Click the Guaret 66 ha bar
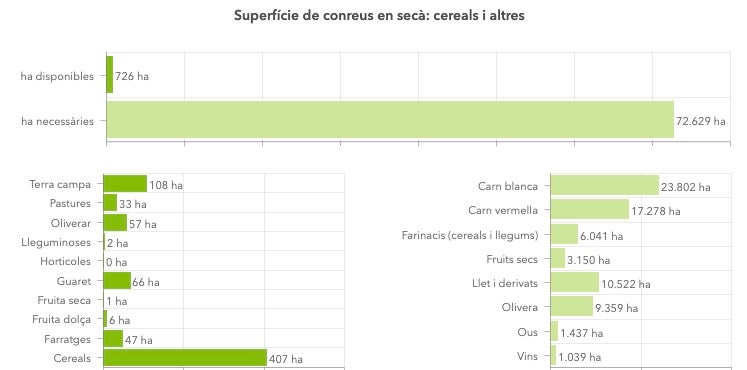This screenshot has width=747, height=370. [117, 280]
